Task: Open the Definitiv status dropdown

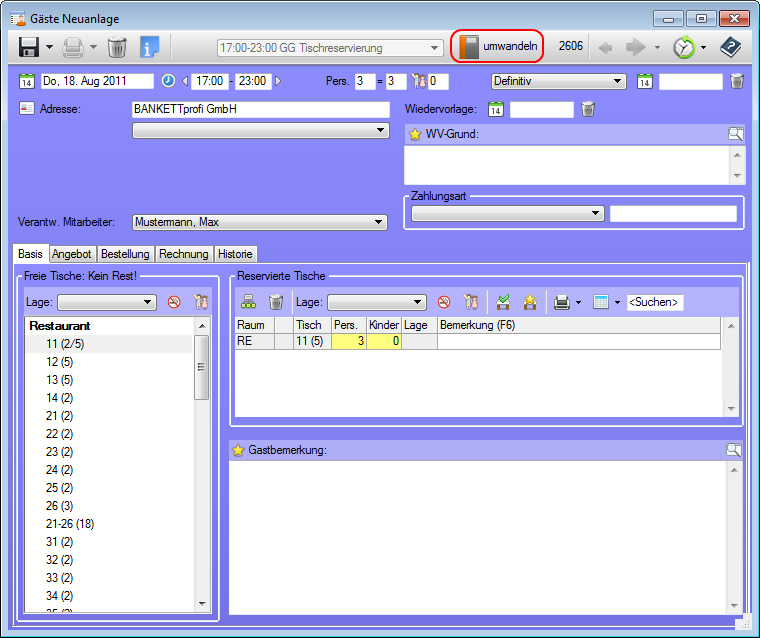Action: pyautogui.click(x=558, y=81)
